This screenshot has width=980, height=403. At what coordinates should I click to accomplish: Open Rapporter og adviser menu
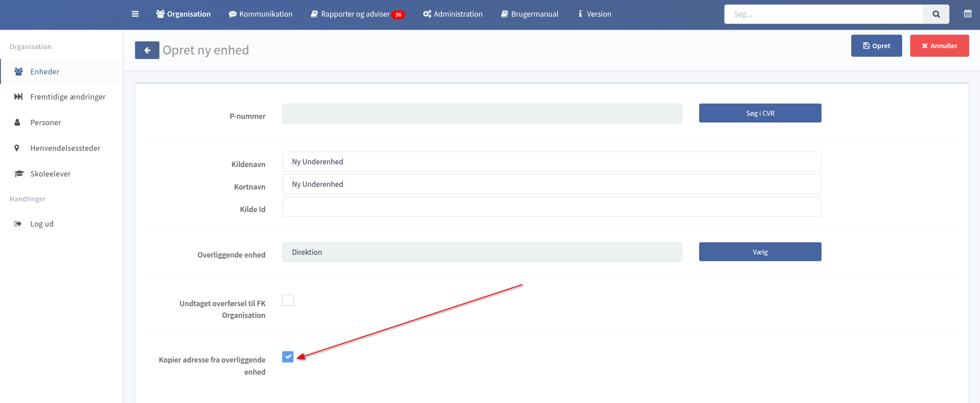tap(357, 14)
